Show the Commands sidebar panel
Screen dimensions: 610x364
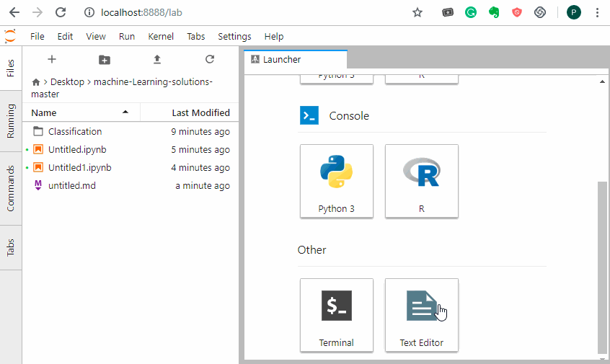pos(11,188)
